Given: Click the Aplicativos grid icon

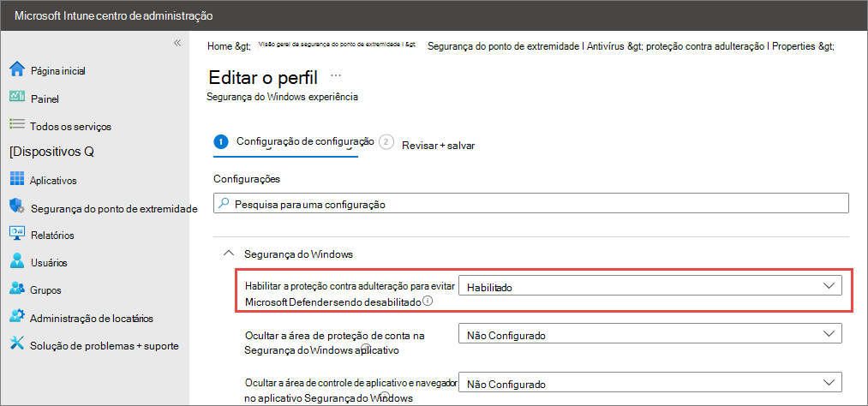Looking at the screenshot, I should click(17, 179).
